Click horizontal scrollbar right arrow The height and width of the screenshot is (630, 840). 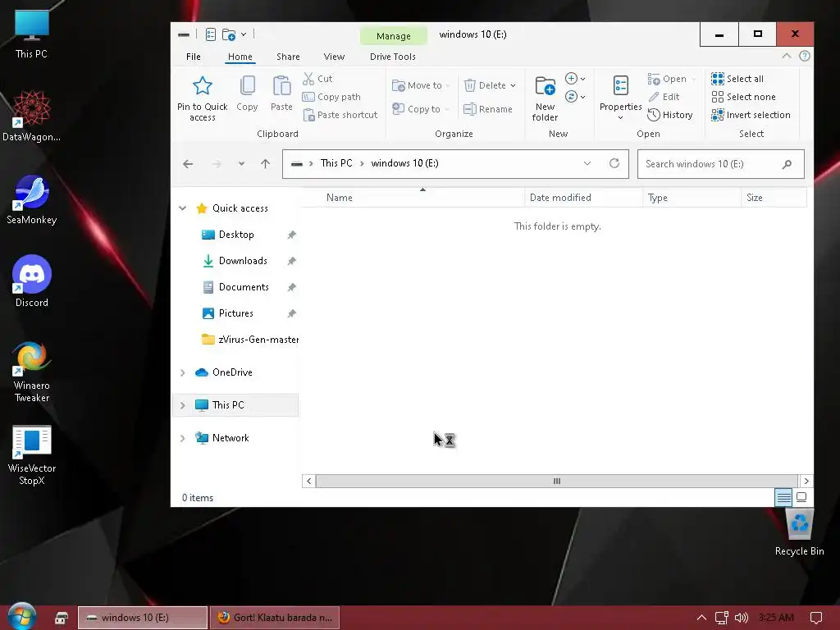click(x=806, y=481)
